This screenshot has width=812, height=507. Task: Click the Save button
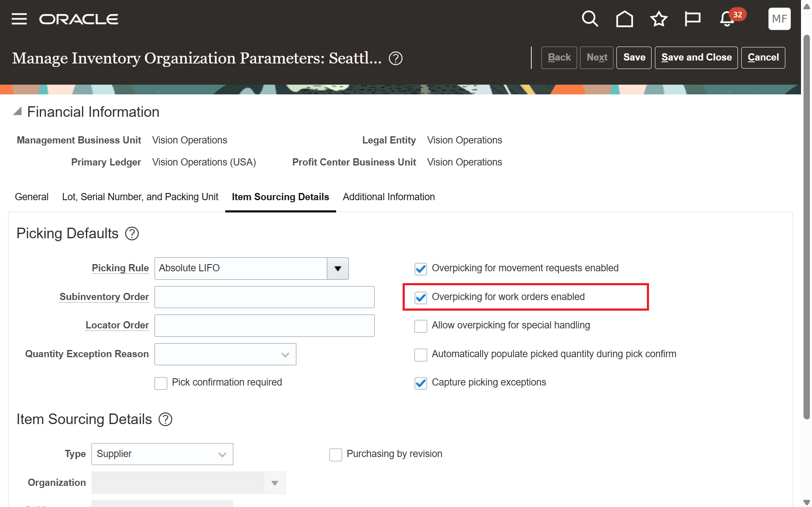[x=634, y=58]
